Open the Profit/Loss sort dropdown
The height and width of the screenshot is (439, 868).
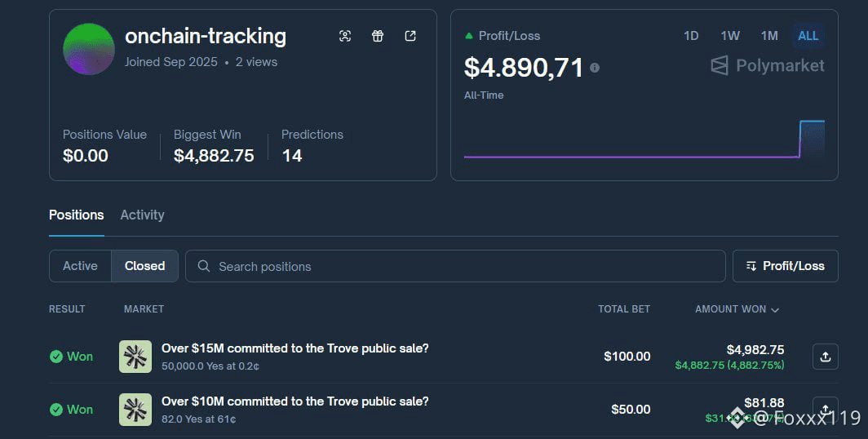(785, 266)
